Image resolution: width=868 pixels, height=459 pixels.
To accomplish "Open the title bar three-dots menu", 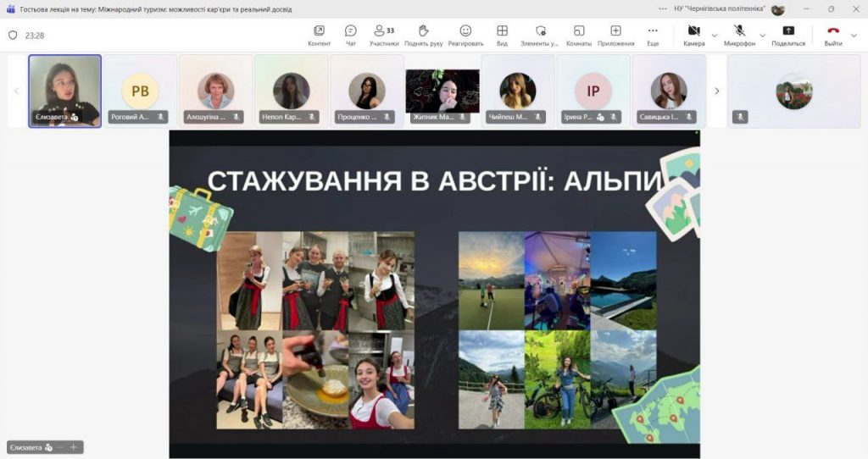I will click(x=663, y=8).
